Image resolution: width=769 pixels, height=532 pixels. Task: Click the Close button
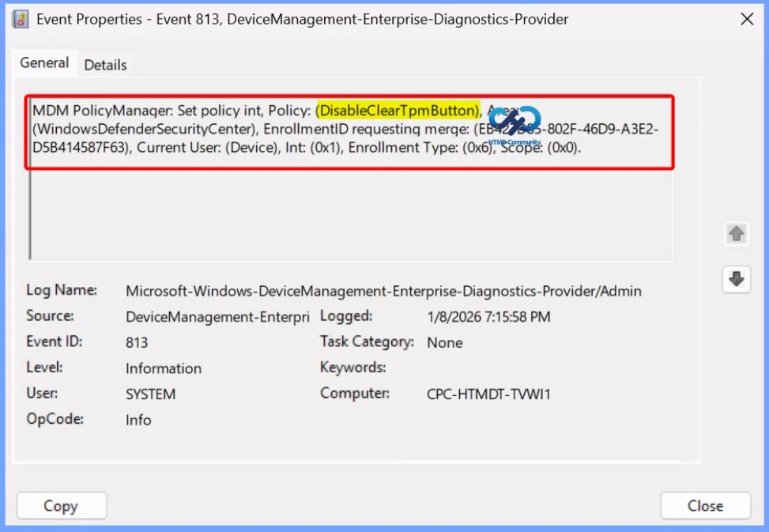point(704,505)
